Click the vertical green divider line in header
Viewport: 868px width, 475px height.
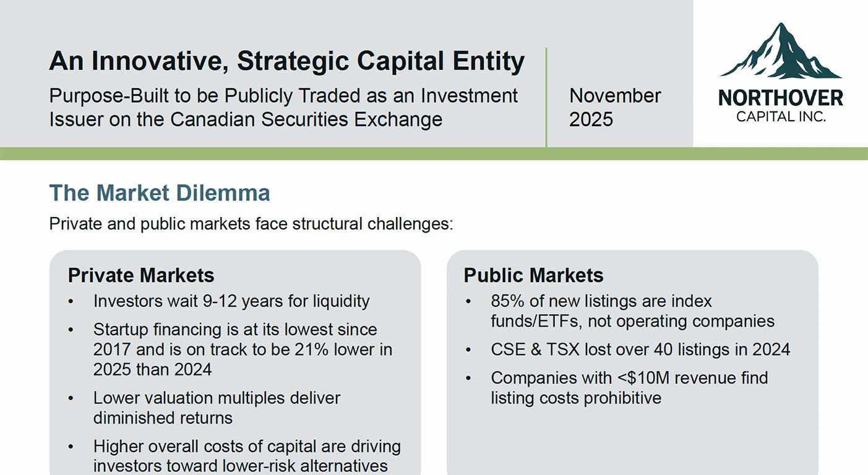[546, 97]
